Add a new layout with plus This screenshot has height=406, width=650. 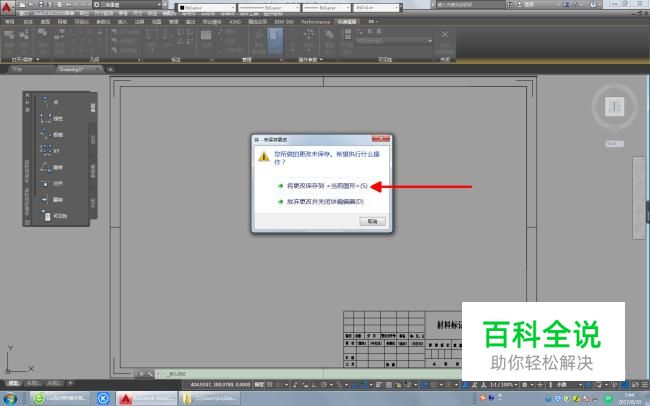pyautogui.click(x=70, y=383)
